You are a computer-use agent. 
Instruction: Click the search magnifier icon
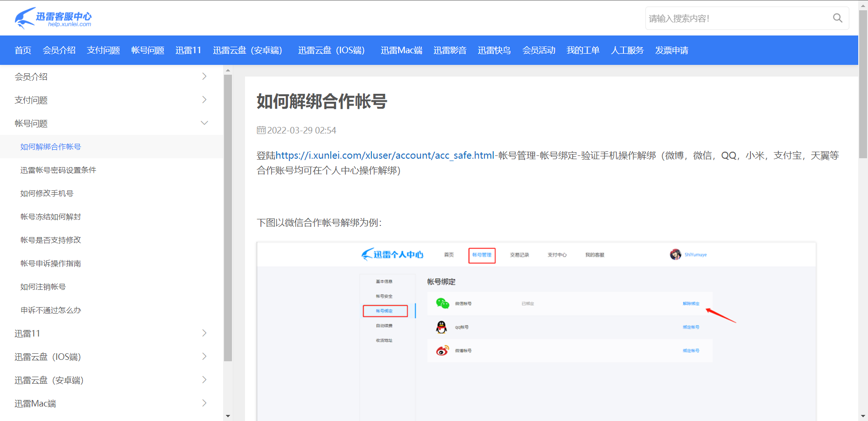point(838,18)
